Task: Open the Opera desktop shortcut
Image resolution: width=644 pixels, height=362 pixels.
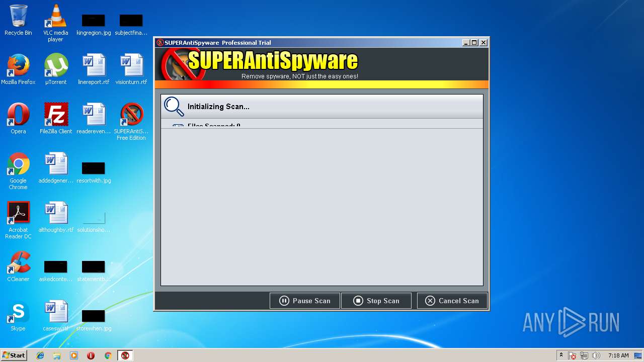Action: coord(18,119)
